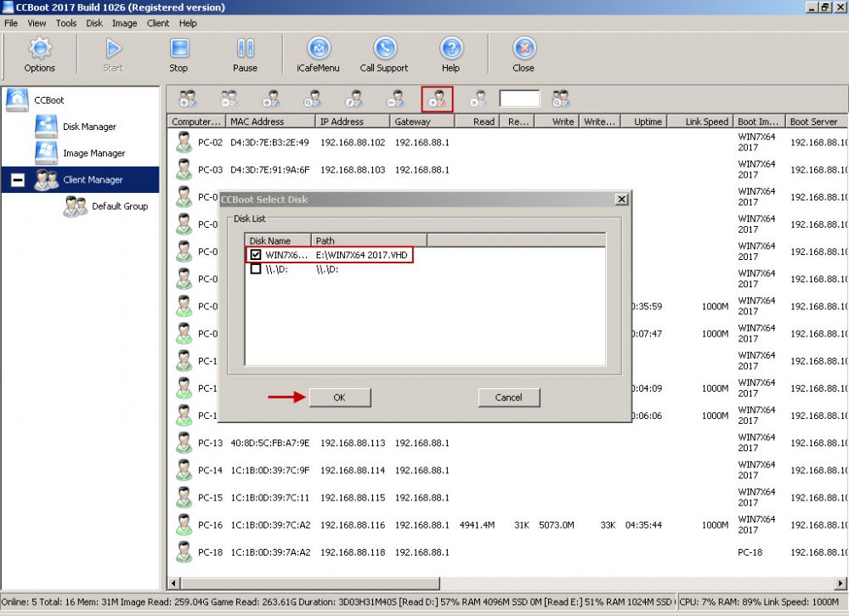This screenshot has width=849, height=616.
Task: Sort by the Gateway column header
Action: (x=422, y=122)
